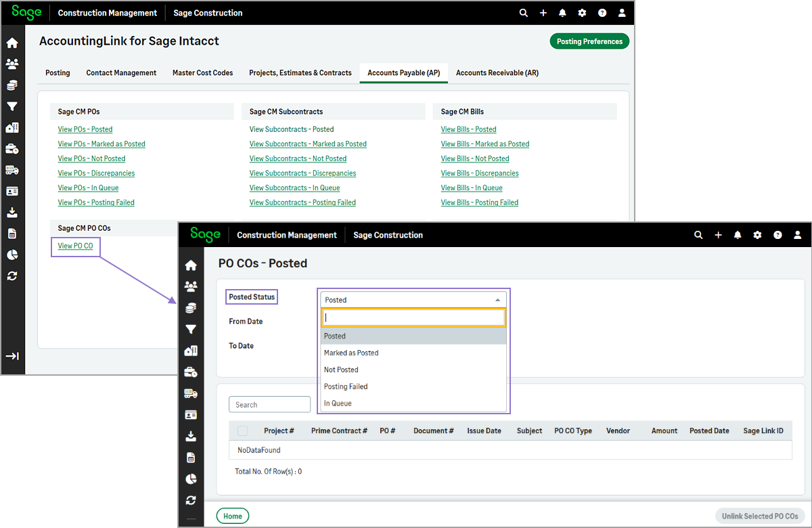Click the Amount column header
Screen dimensions: 812x528
[664, 431]
